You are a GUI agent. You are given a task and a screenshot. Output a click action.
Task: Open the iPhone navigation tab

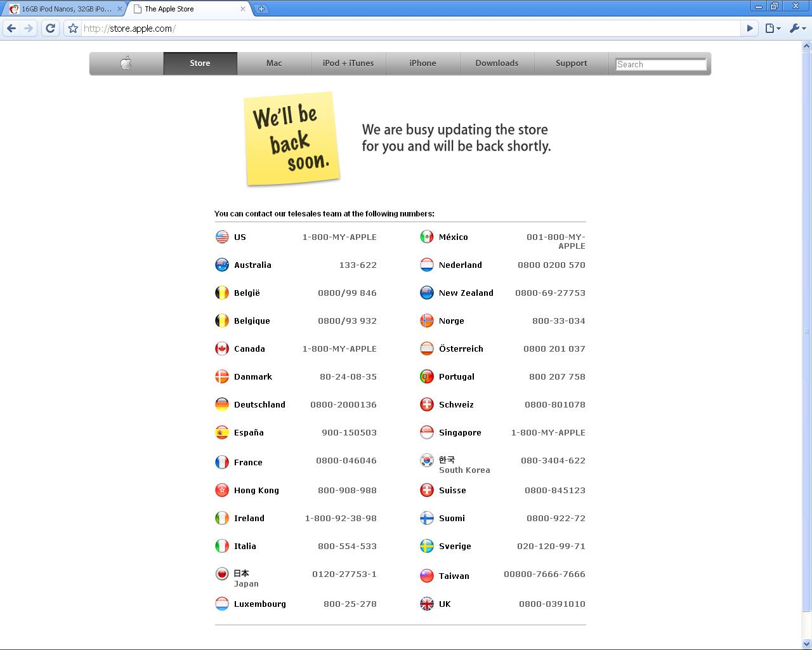tap(422, 63)
